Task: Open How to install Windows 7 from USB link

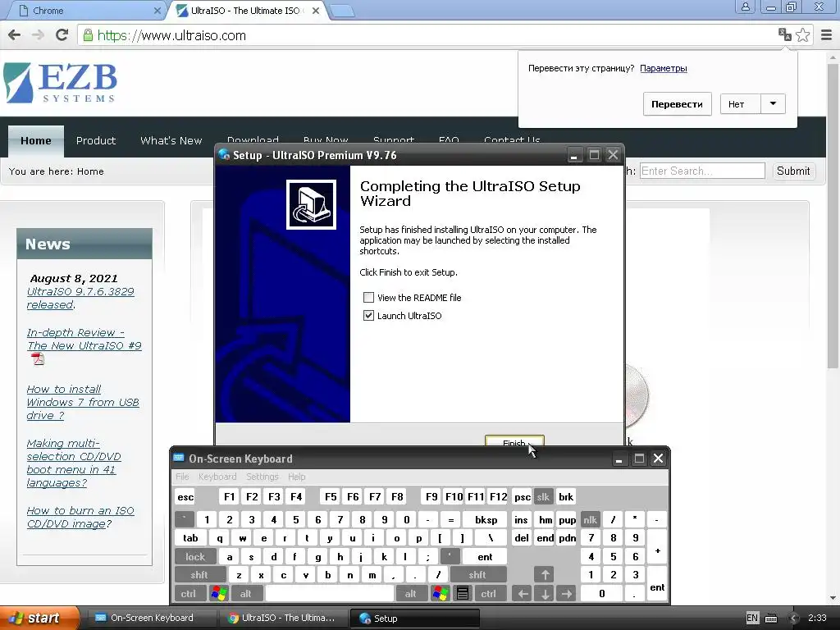Action: click(83, 402)
